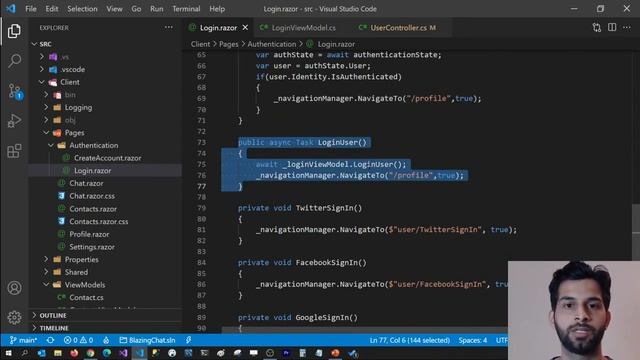Image resolution: width=640 pixels, height=360 pixels.
Task: Open Firefox from the taskbar
Action: coord(74,353)
